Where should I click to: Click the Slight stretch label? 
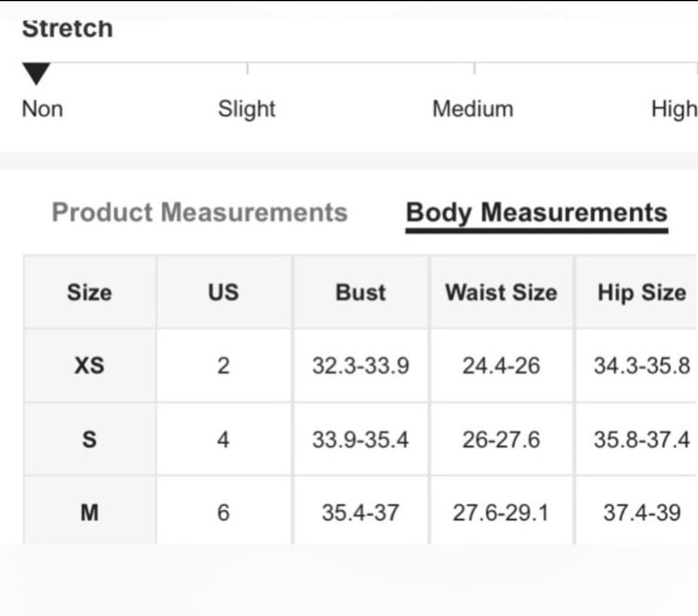[246, 109]
